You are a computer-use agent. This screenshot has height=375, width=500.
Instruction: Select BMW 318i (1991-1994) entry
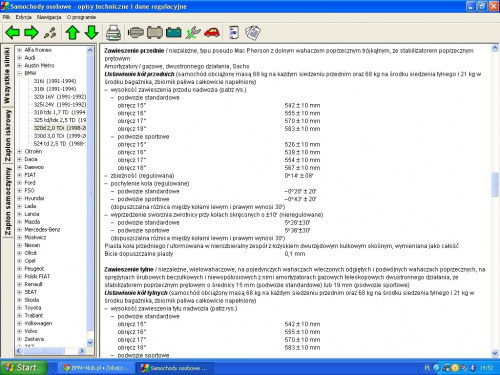point(55,89)
